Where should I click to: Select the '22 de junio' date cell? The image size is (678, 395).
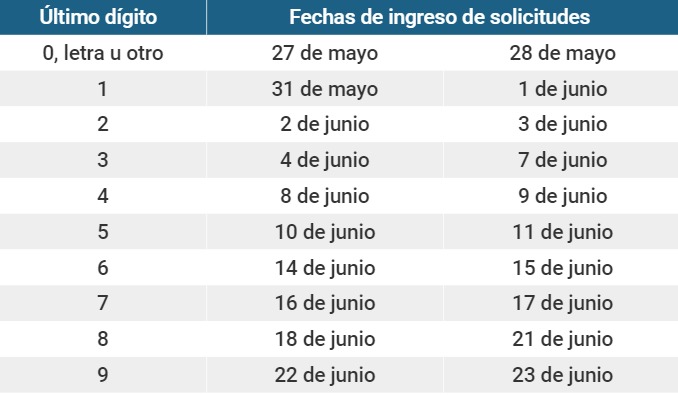325,375
